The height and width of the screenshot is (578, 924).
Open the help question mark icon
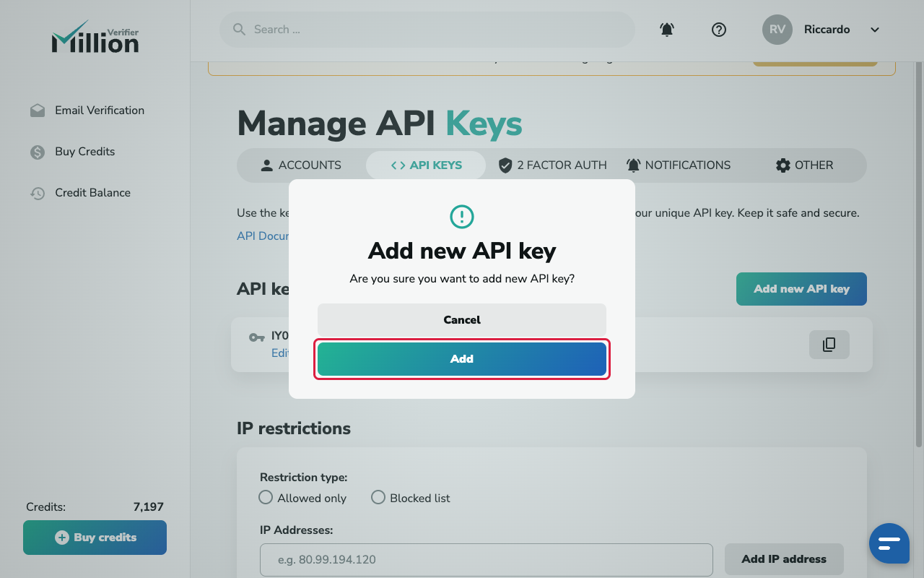719,30
